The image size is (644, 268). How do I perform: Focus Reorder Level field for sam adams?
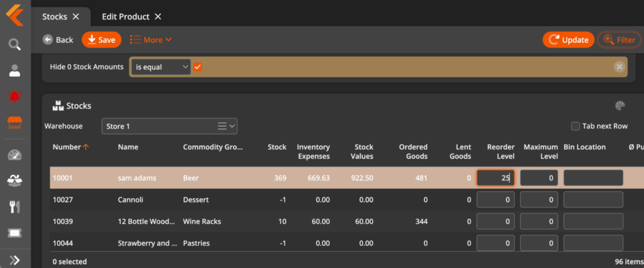(496, 178)
